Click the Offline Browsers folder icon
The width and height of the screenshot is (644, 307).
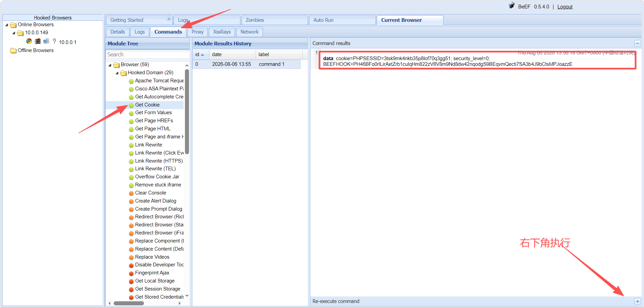tap(13, 51)
